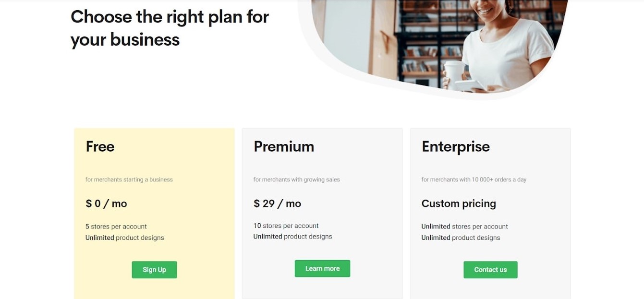Select the Enterprise plan title

[455, 146]
